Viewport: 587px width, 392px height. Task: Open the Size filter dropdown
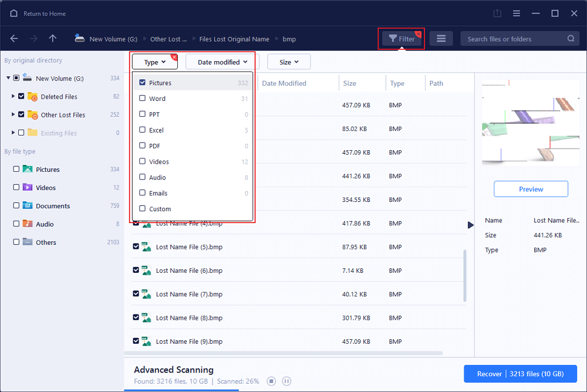click(x=289, y=62)
